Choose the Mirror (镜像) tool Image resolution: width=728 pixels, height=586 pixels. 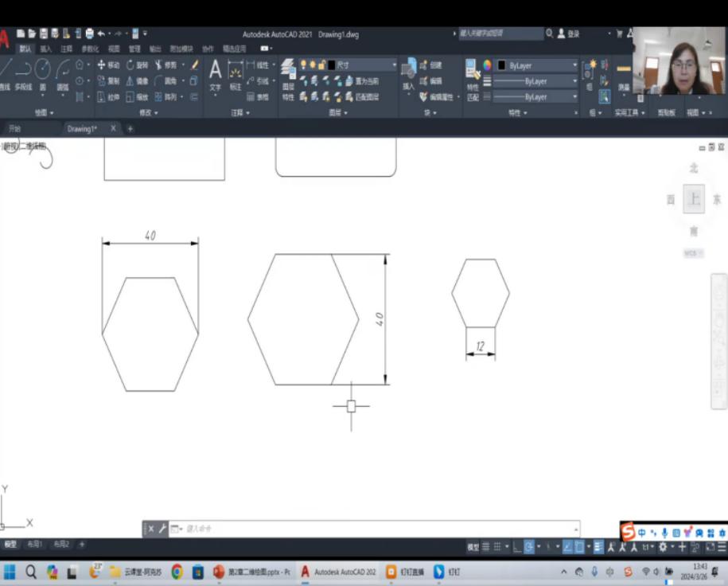point(136,80)
